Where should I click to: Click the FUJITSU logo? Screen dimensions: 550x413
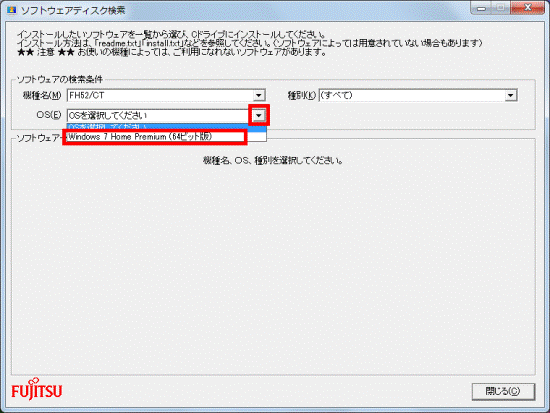pos(36,389)
